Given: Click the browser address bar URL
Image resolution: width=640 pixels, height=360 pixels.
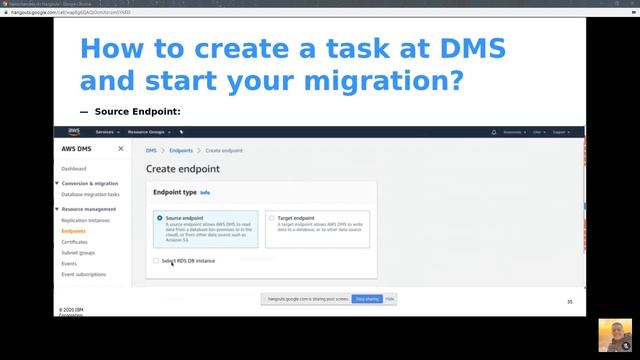Looking at the screenshot, I should [x=71, y=13].
